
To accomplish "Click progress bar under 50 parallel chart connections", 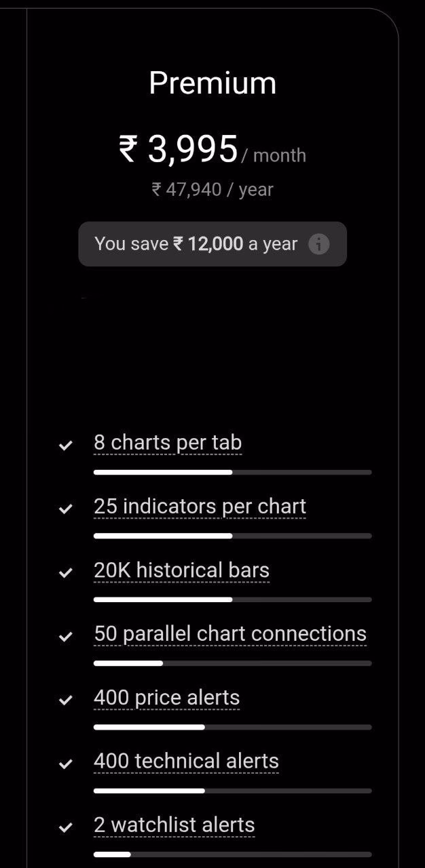I will coord(232,663).
